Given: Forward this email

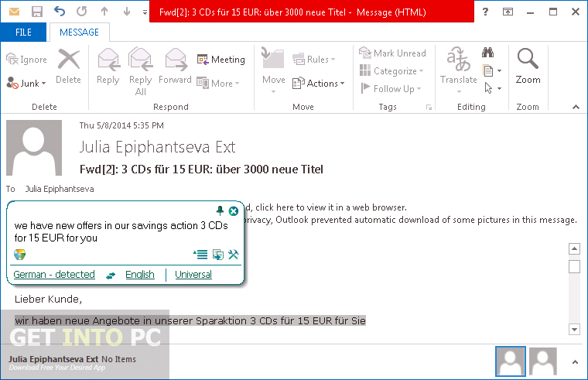Looking at the screenshot, I should [175, 67].
